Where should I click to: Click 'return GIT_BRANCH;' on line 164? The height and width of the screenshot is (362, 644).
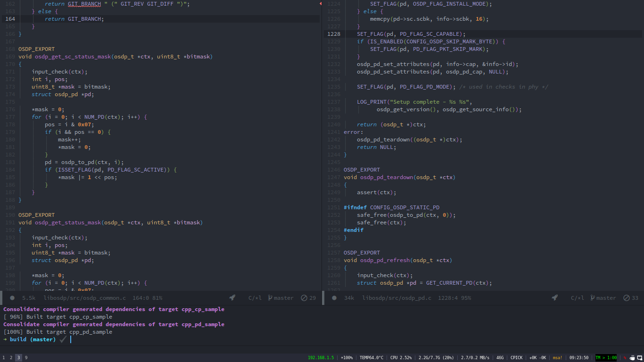click(74, 19)
